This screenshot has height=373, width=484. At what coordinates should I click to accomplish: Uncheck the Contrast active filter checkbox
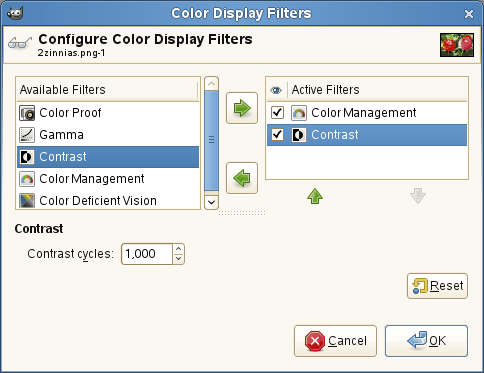[x=278, y=135]
